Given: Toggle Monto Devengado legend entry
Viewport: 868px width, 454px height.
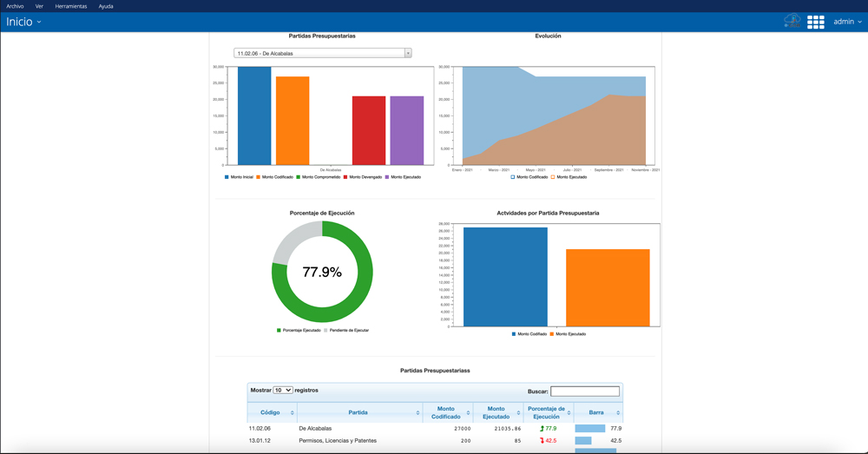Looking at the screenshot, I should tap(362, 177).
